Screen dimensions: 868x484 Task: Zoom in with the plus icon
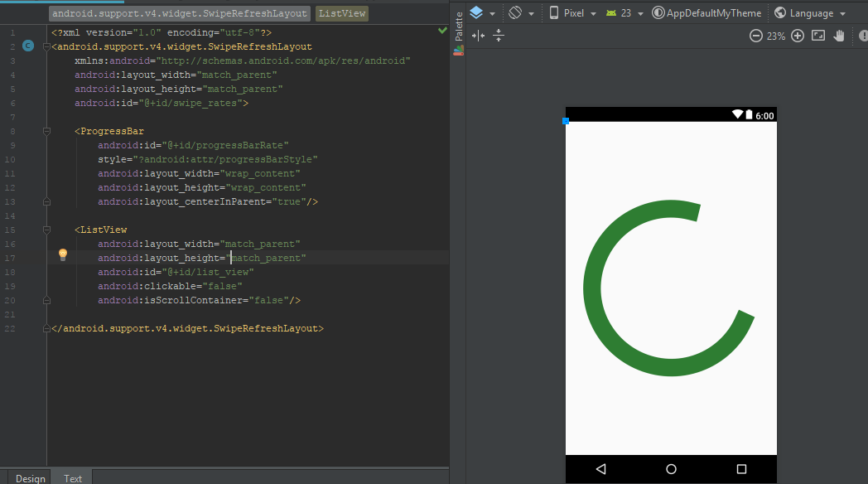pos(798,36)
